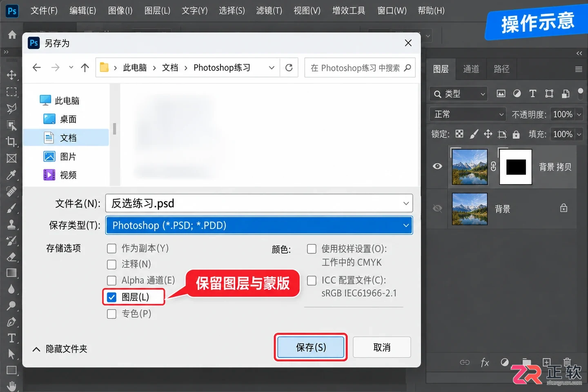Refresh the folder in Save As dialog
The width and height of the screenshot is (588, 392).
point(289,67)
